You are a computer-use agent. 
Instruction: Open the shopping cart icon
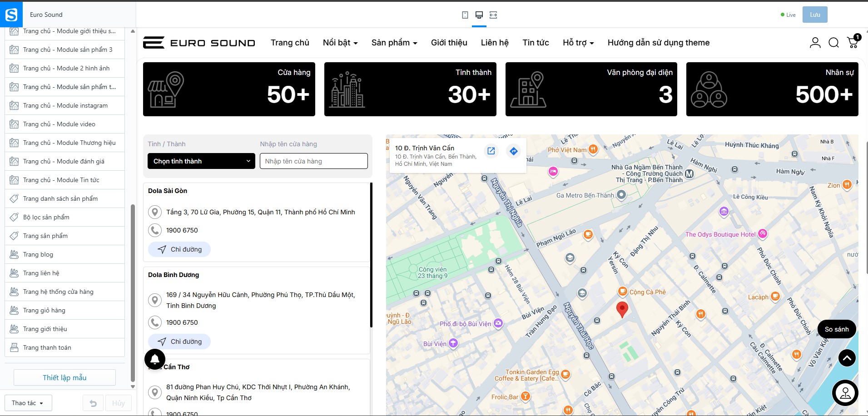(853, 43)
